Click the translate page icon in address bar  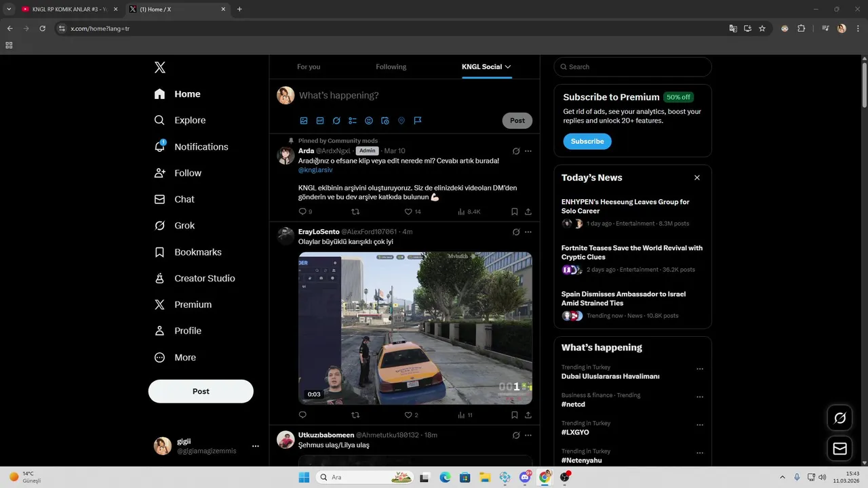(732, 28)
